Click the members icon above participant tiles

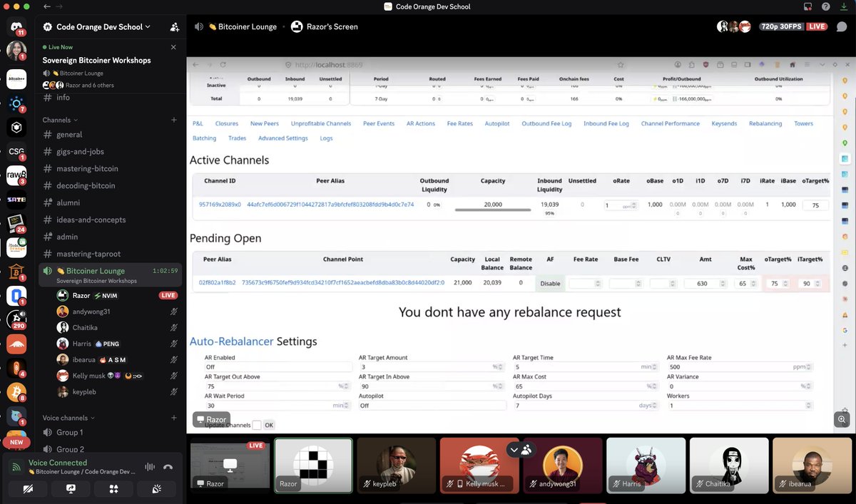pyautogui.click(x=527, y=450)
